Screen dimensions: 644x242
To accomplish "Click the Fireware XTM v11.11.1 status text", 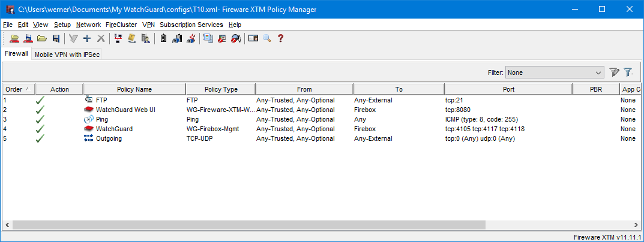I will [x=607, y=237].
